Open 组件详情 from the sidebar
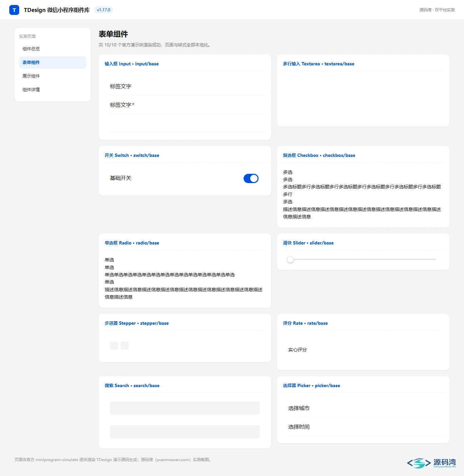Screen dimensions: 464x476 53,90
